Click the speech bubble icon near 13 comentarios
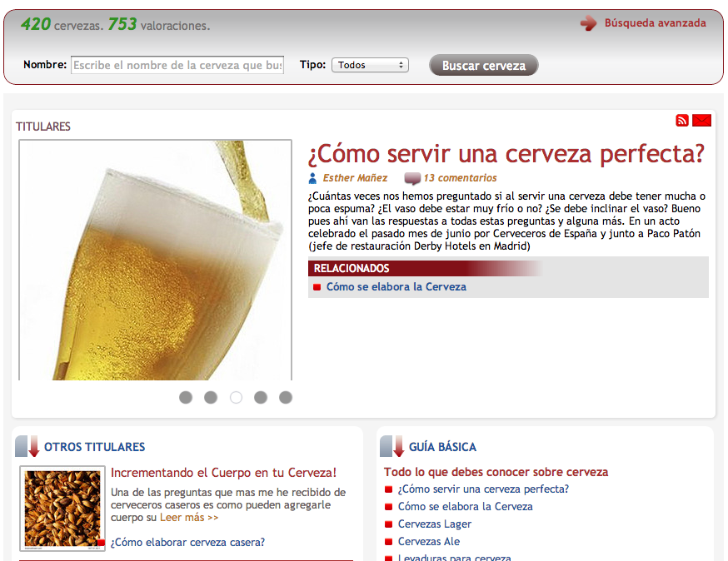Screen dimensions: 728x561 411,177
